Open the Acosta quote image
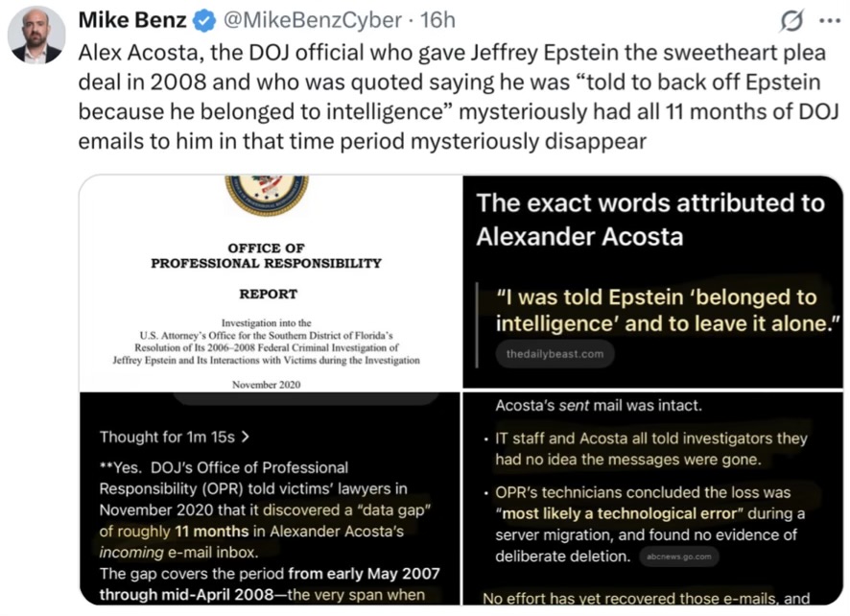The width and height of the screenshot is (850, 616). tap(652, 281)
